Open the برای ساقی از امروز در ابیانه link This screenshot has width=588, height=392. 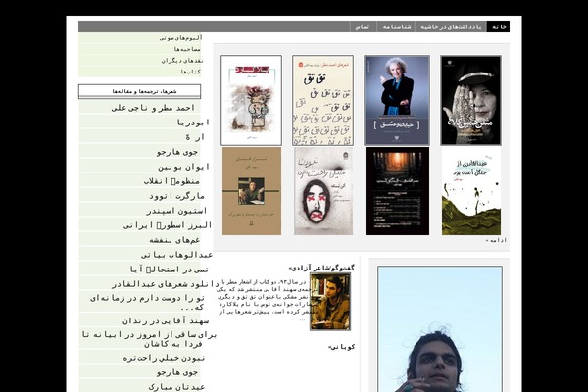(x=149, y=339)
